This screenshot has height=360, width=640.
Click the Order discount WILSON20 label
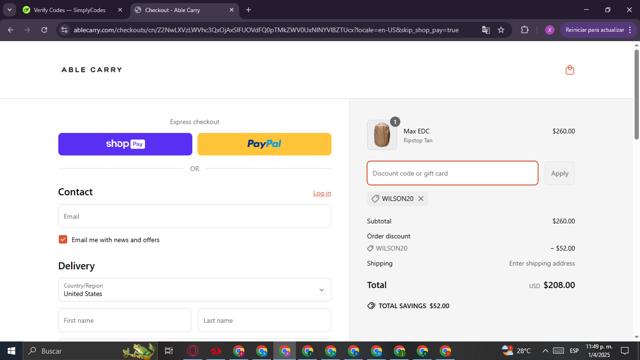[387, 248]
